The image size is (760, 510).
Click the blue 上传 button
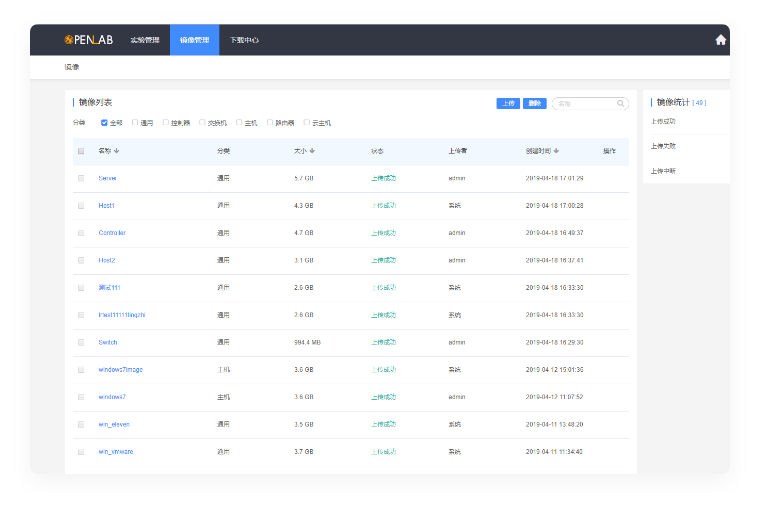pyautogui.click(x=508, y=103)
